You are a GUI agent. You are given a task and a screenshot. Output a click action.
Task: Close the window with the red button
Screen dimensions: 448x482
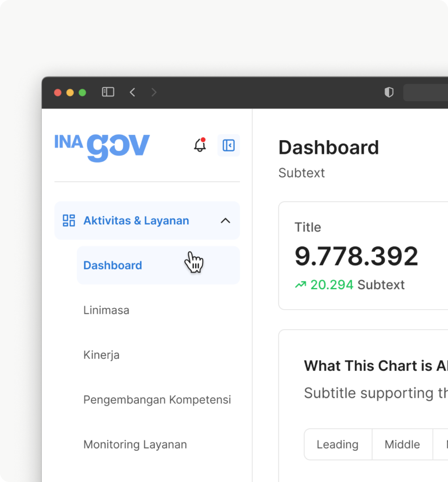[x=58, y=92]
